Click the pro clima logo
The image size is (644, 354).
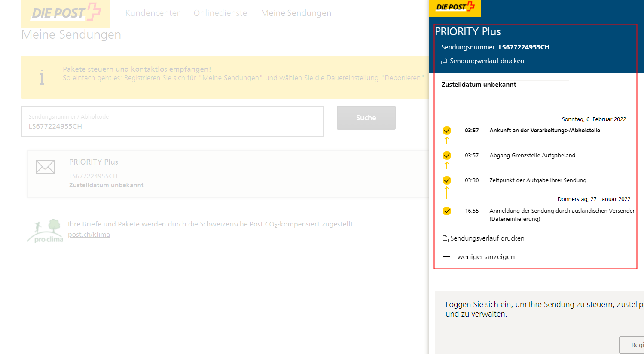pyautogui.click(x=45, y=231)
